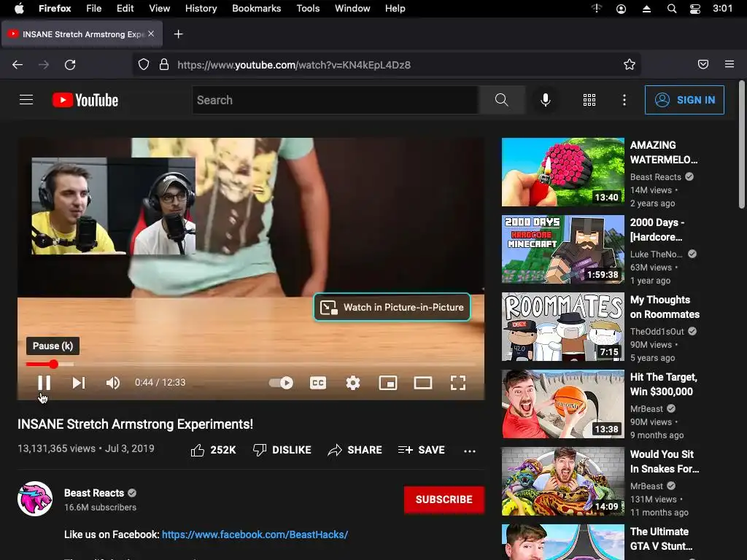Image resolution: width=747 pixels, height=560 pixels.
Task: Open Beast Reacts channel name link
Action: click(x=94, y=493)
